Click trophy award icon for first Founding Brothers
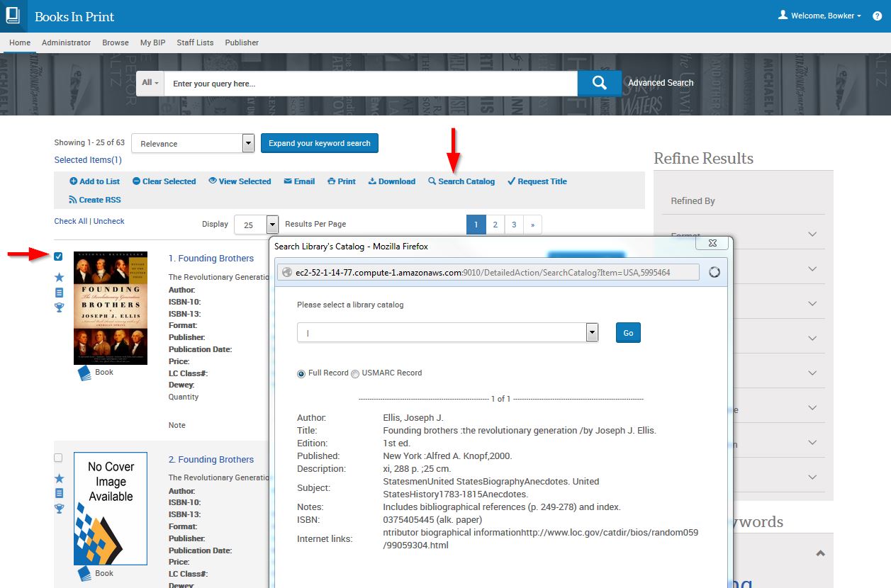 tap(59, 307)
